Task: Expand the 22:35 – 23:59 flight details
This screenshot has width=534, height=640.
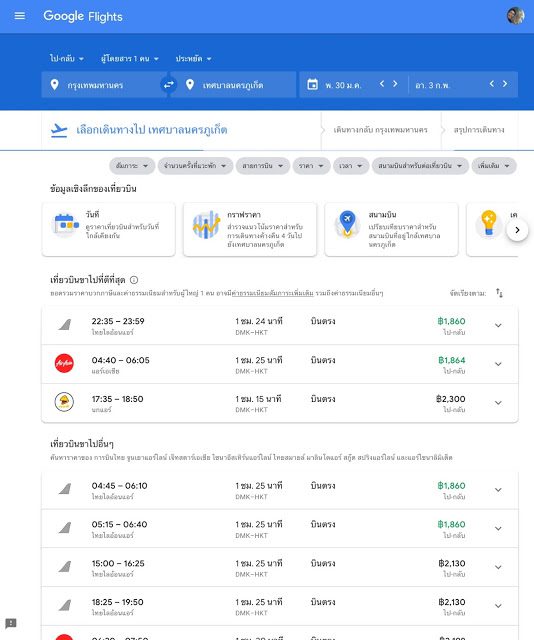Action: pyautogui.click(x=498, y=325)
